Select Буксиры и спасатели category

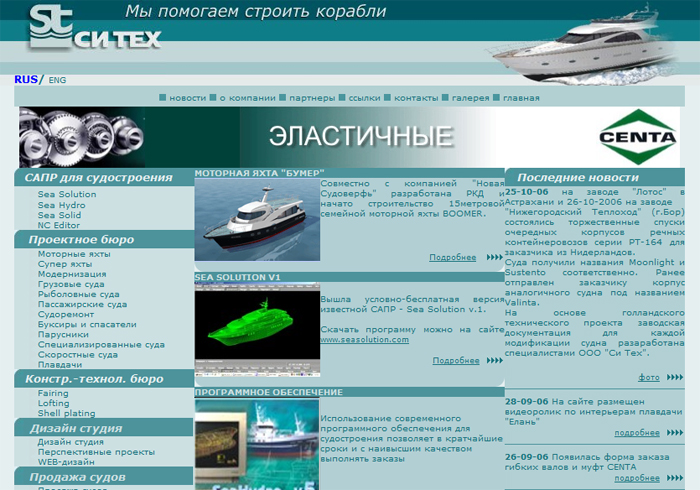pos(87,325)
